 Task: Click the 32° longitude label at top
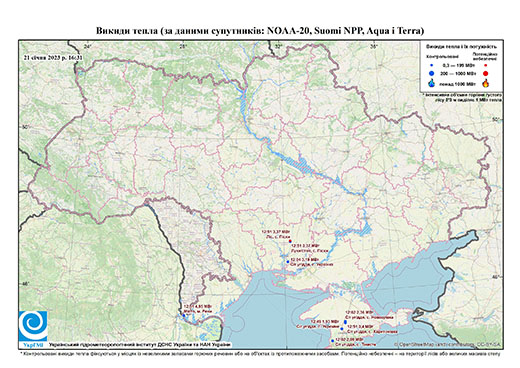(279, 47)
